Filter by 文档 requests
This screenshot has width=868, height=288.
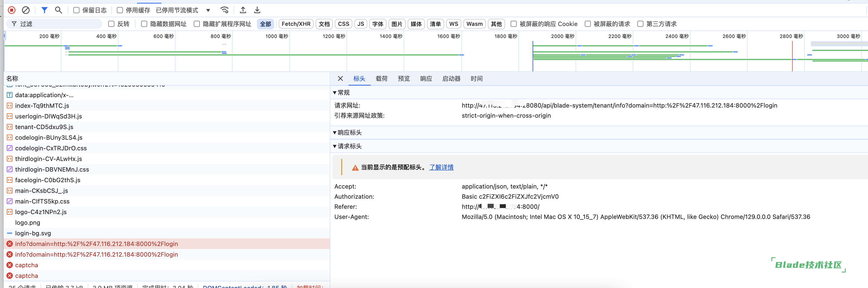tap(324, 24)
